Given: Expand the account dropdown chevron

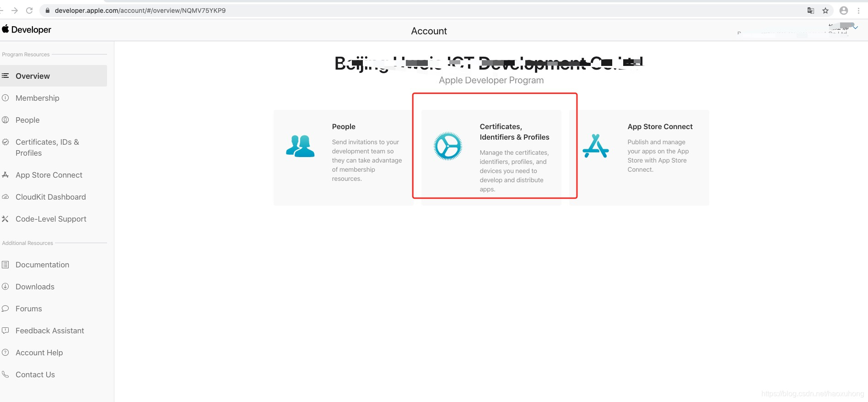Looking at the screenshot, I should point(855,28).
